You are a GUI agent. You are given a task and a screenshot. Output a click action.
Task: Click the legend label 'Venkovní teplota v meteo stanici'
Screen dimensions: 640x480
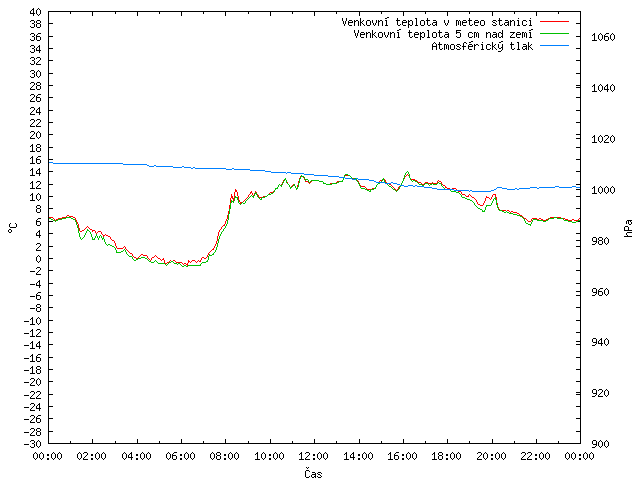(437, 22)
